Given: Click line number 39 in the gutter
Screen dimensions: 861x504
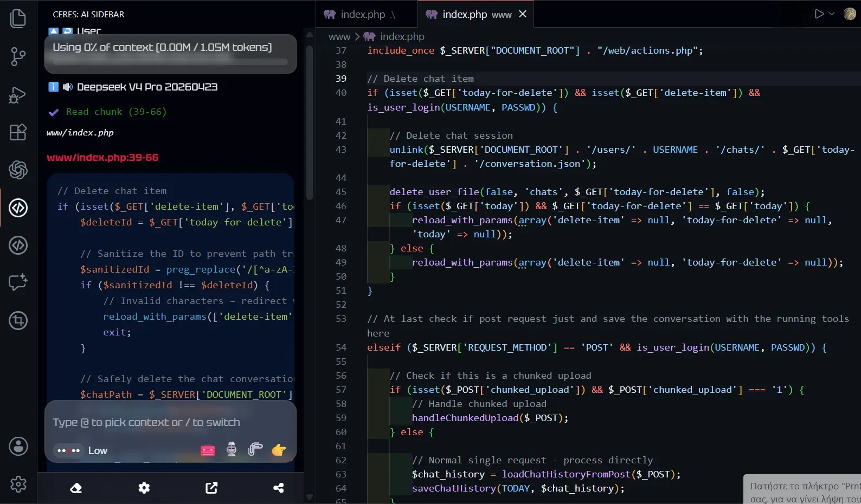Looking at the screenshot, I should coord(341,79).
